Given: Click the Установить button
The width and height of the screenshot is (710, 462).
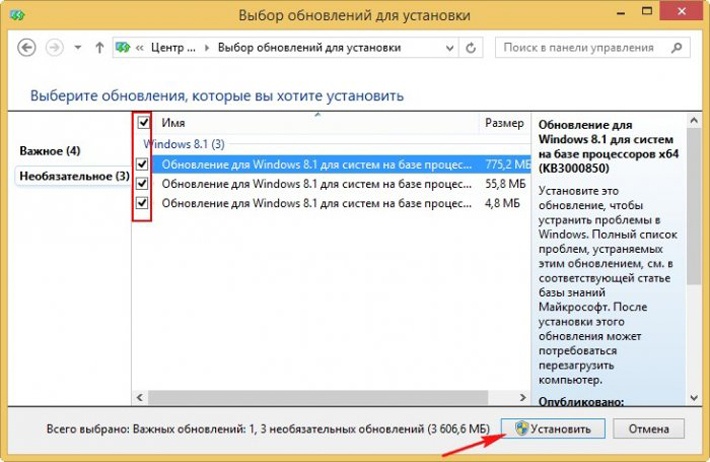Looking at the screenshot, I should (553, 428).
